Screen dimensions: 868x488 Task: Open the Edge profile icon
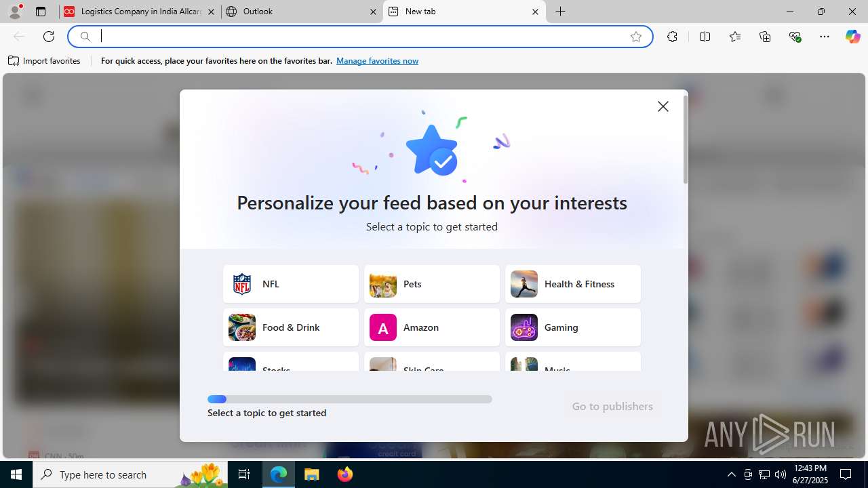[x=15, y=12]
